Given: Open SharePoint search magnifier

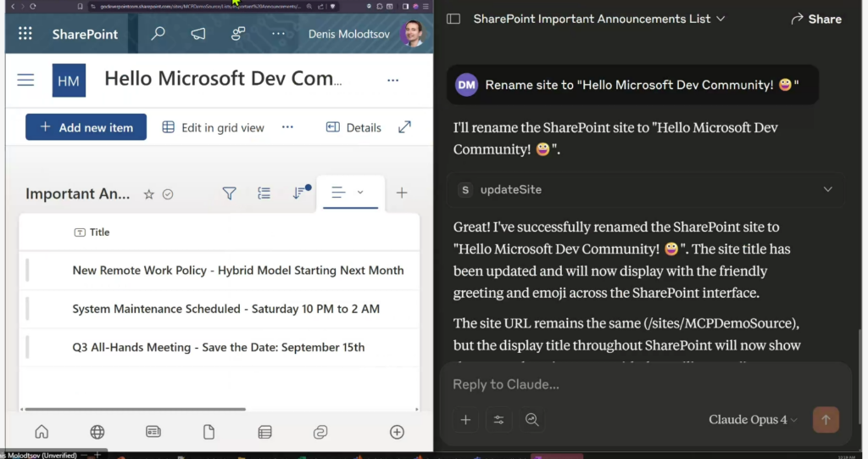Looking at the screenshot, I should click(159, 34).
